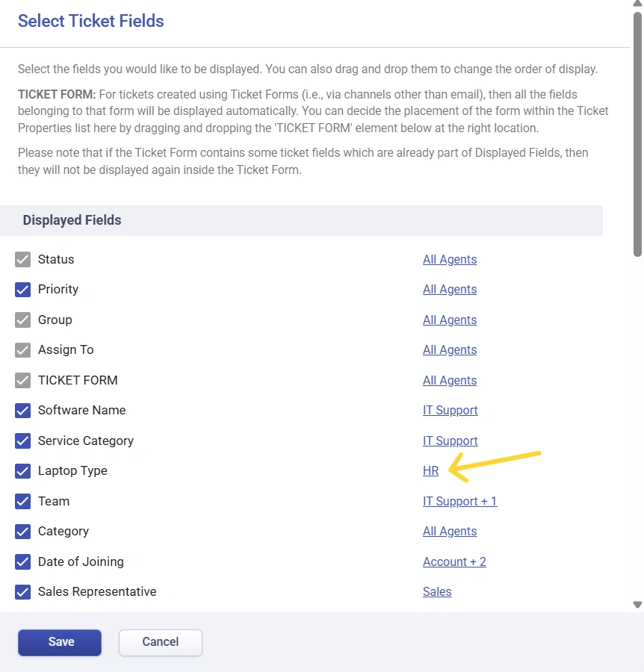Uncheck the Sales Representative checkbox
This screenshot has height=672, width=644.
click(22, 592)
